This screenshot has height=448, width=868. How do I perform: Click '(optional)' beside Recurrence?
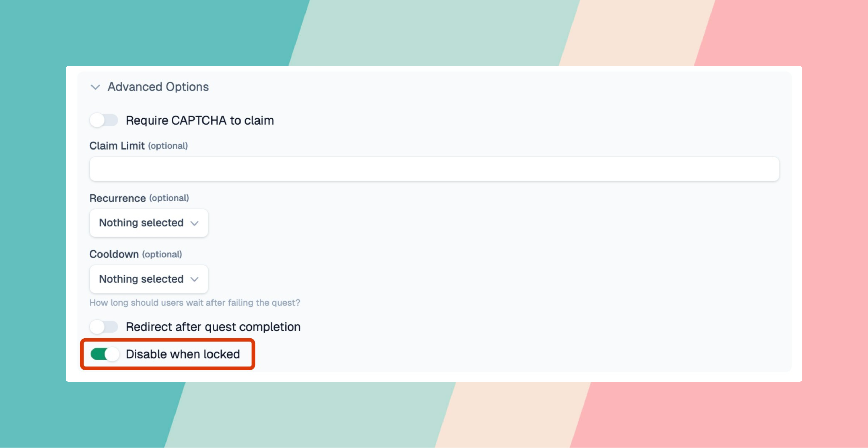point(169,198)
